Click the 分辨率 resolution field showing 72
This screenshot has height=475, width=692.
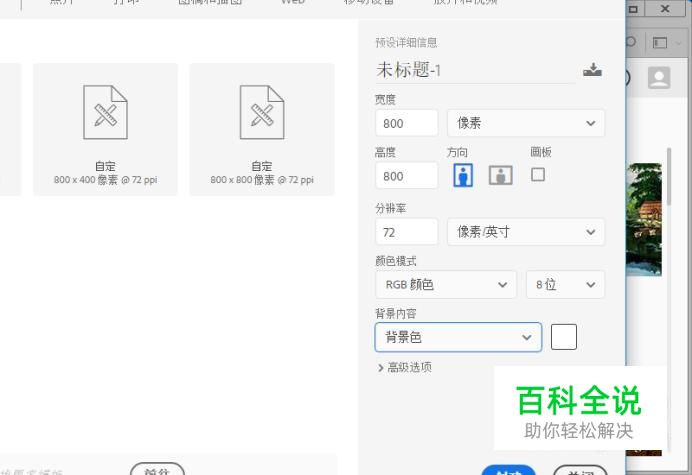pos(406,232)
